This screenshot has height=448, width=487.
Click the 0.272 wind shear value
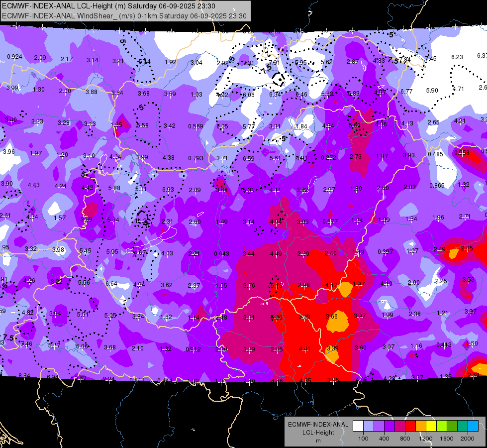click(329, 158)
